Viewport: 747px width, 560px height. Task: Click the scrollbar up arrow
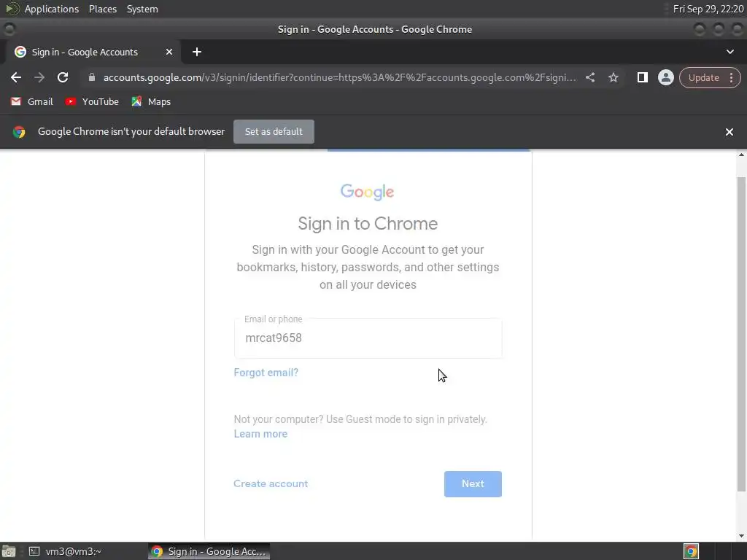tap(741, 155)
